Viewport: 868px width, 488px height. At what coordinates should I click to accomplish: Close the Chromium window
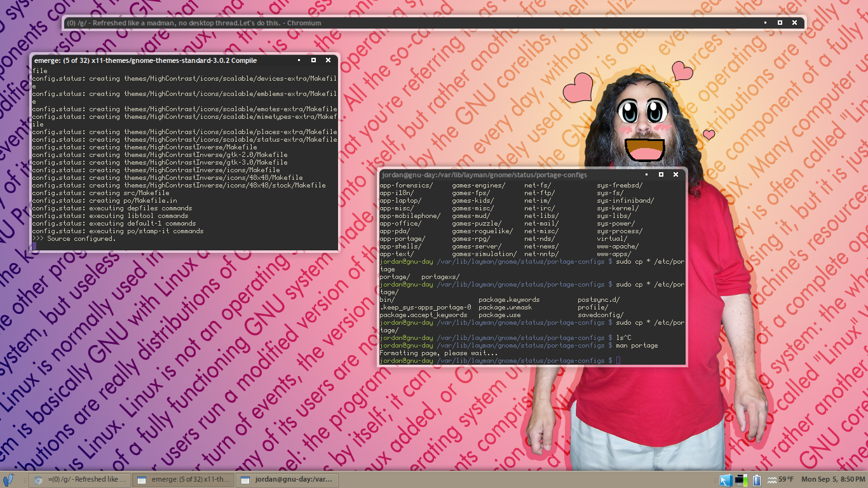(794, 23)
